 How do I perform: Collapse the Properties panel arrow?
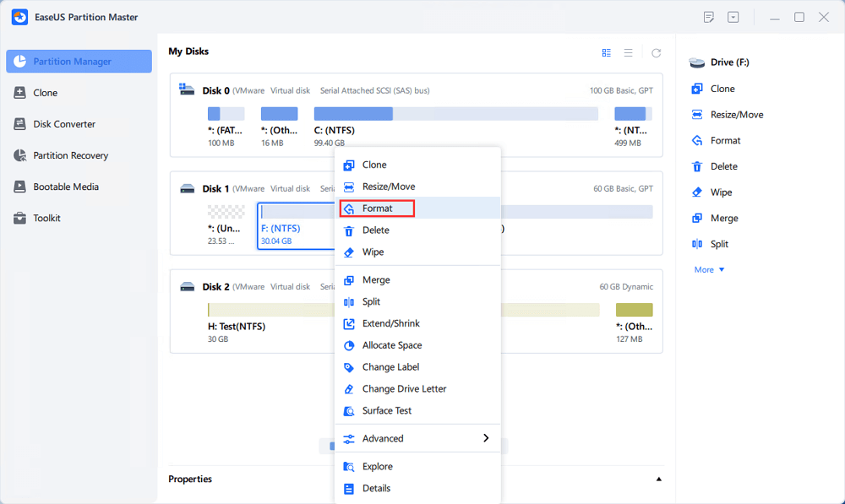click(658, 480)
